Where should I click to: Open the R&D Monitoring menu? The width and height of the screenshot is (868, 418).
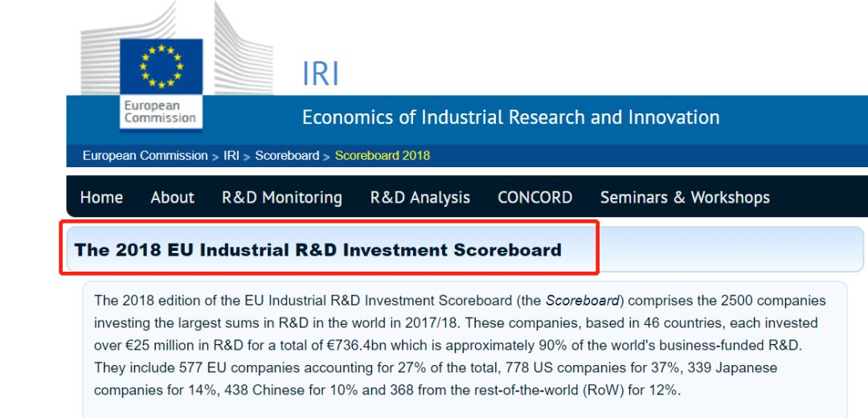point(281,198)
